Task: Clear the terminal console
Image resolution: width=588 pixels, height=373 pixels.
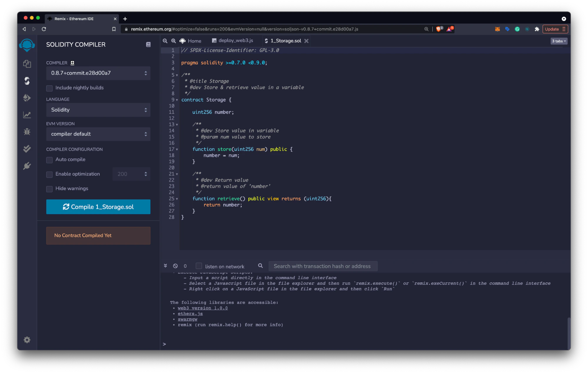Action: (x=176, y=266)
